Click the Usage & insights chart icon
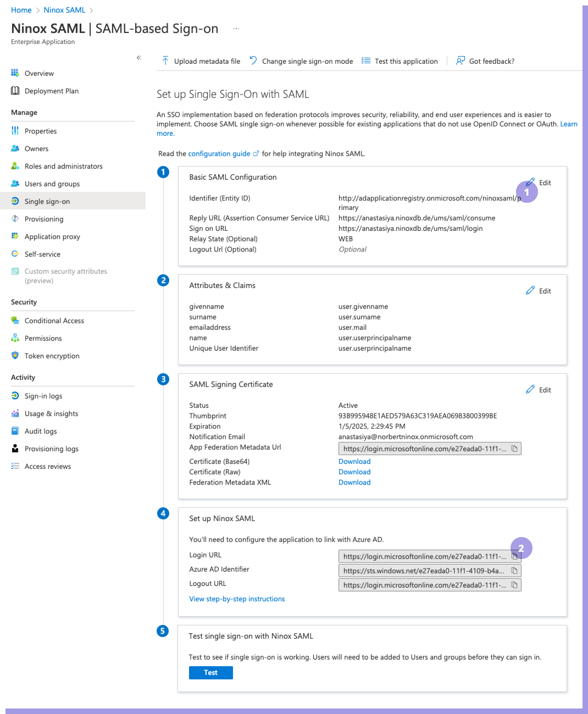 point(15,413)
